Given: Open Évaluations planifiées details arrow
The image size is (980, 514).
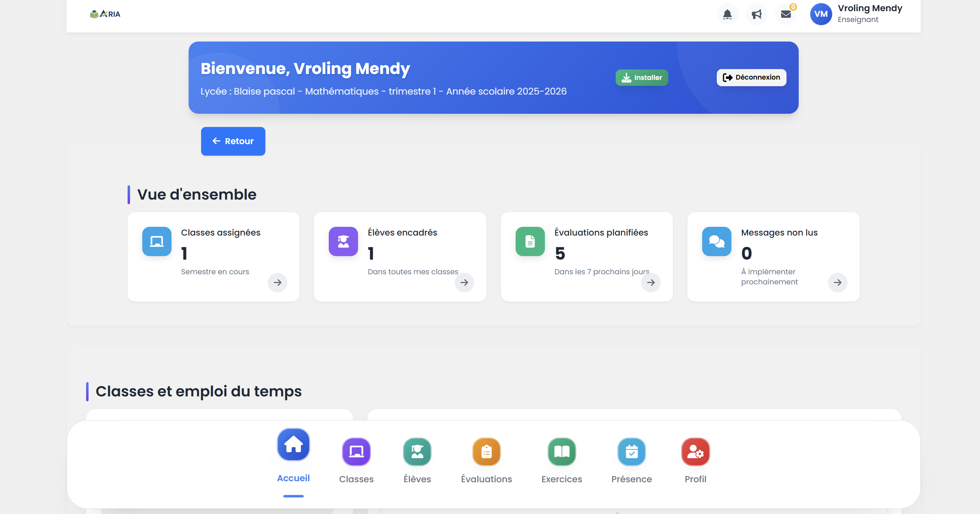Looking at the screenshot, I should (x=651, y=283).
